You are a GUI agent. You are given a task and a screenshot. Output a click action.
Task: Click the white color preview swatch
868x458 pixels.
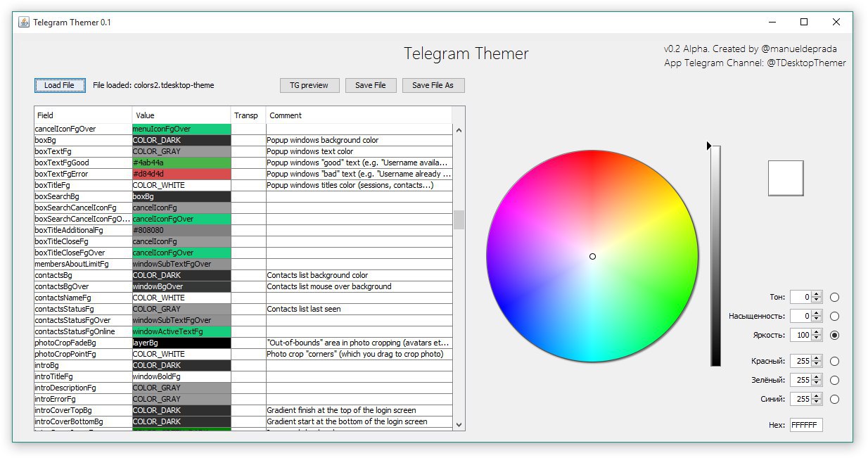(x=786, y=178)
